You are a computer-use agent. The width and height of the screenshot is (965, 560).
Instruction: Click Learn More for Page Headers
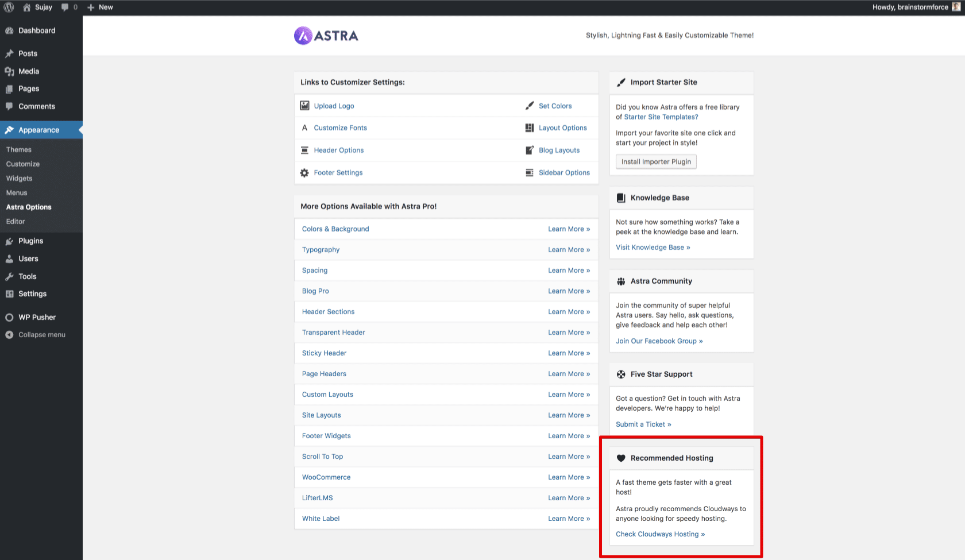[569, 374]
